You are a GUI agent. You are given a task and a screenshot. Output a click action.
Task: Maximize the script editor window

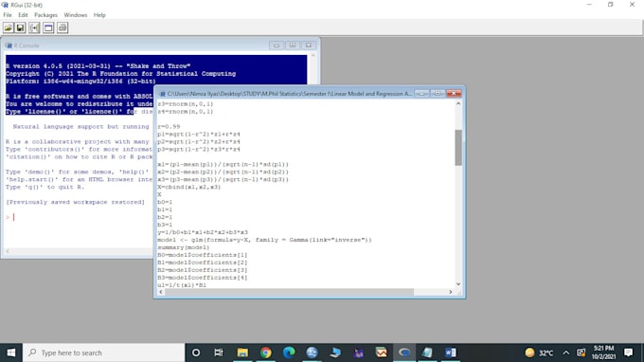pyautogui.click(x=438, y=94)
